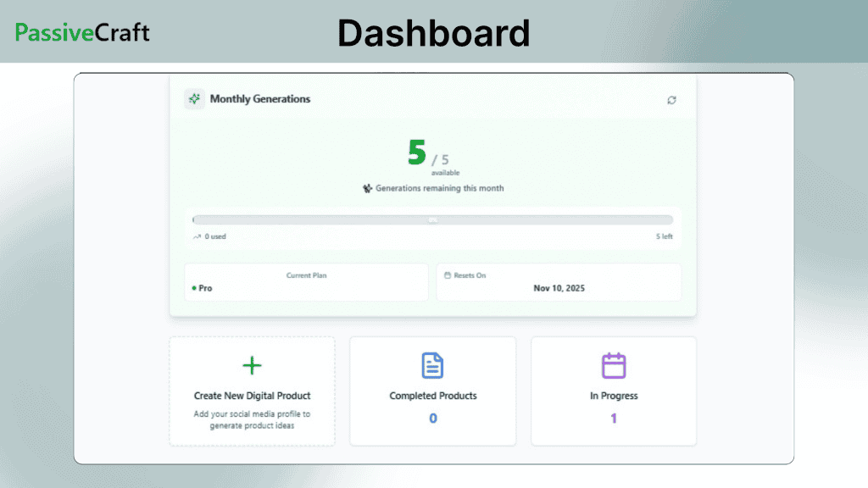The width and height of the screenshot is (868, 488).
Task: Click the calendar icon next to Resets On
Action: click(448, 275)
